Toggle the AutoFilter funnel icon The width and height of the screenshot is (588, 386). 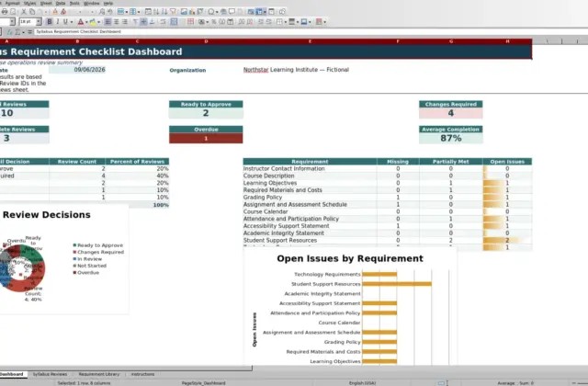(x=173, y=12)
